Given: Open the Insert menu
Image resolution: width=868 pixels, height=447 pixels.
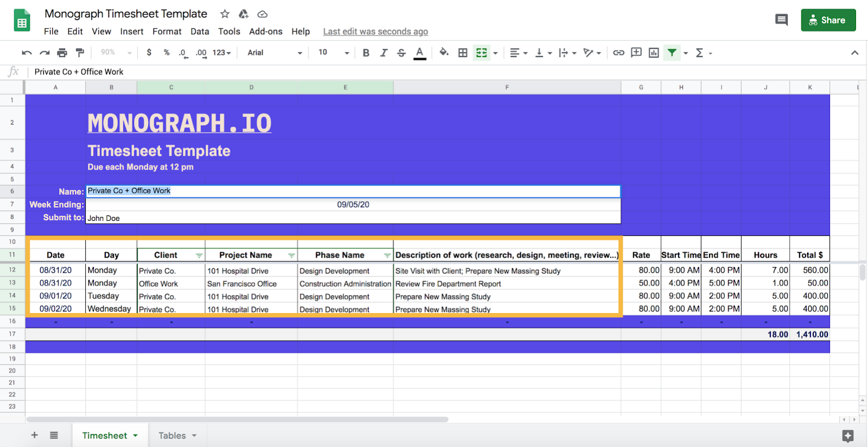Looking at the screenshot, I should [132, 31].
